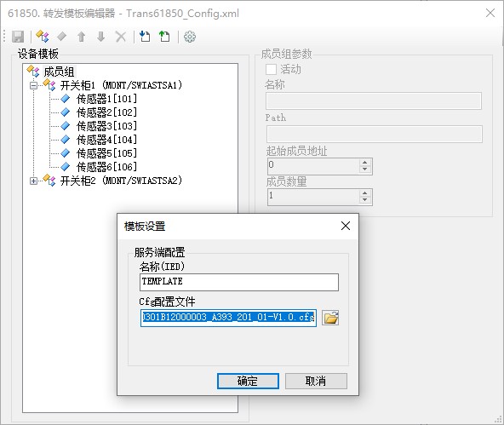Click the add member group toolbar icon
This screenshot has height=425, width=504.
43,37
